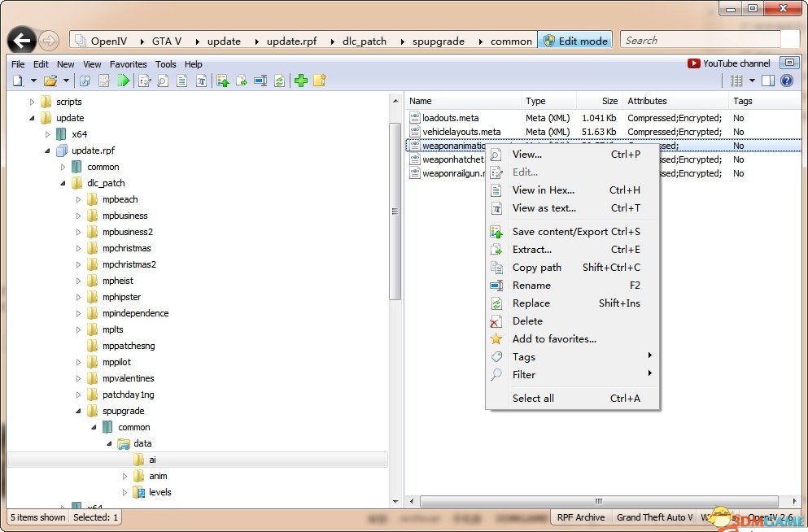Choose View in Hex... from context menu

(572, 190)
